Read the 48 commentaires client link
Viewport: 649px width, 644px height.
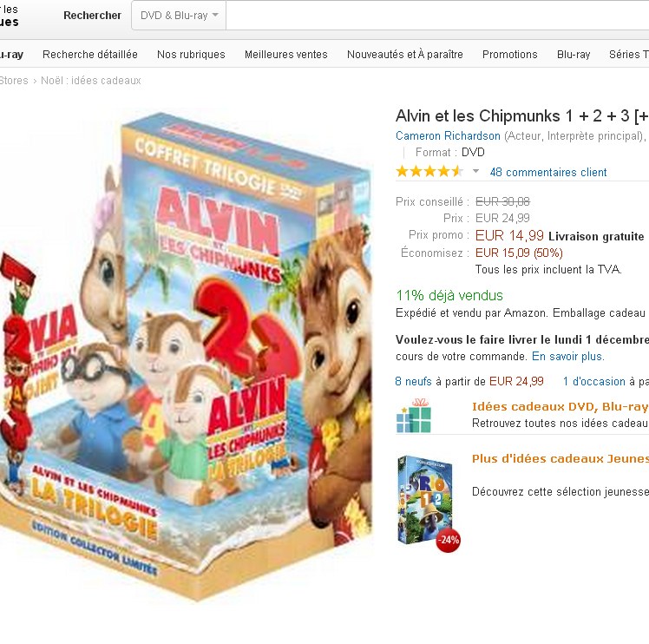[548, 172]
